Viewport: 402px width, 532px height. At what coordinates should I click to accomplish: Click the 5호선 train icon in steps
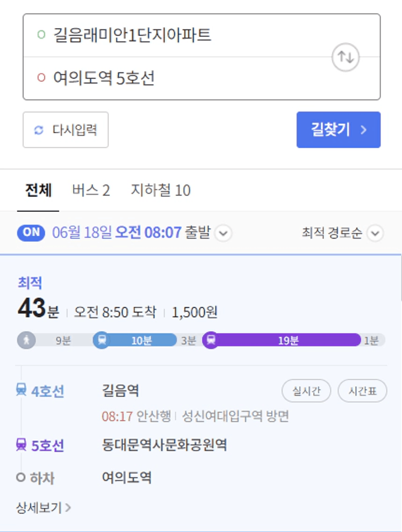pyautogui.click(x=21, y=444)
